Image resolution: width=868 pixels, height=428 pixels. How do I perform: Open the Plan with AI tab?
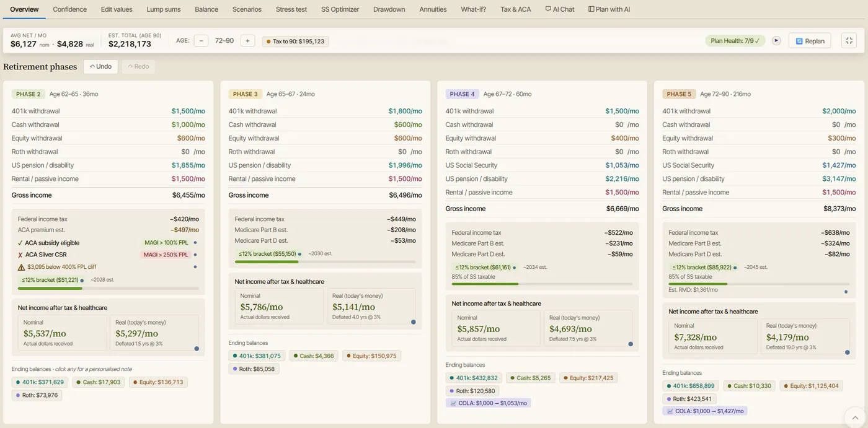pos(609,9)
